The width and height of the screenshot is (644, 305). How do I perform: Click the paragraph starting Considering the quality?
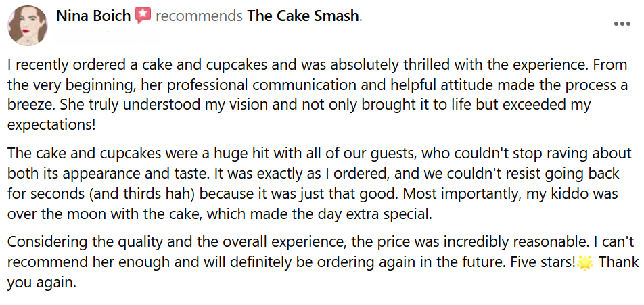pyautogui.click(x=323, y=262)
